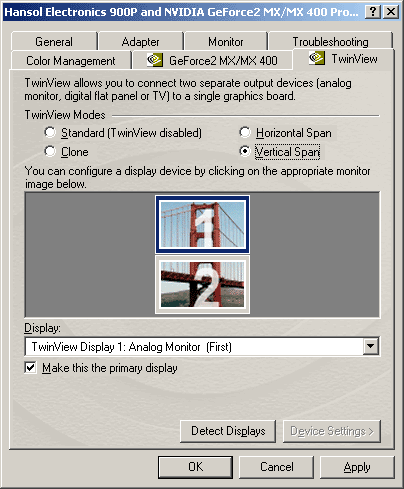The width and height of the screenshot is (404, 489).
Task: Open the Color Management tab
Action: pyautogui.click(x=71, y=60)
